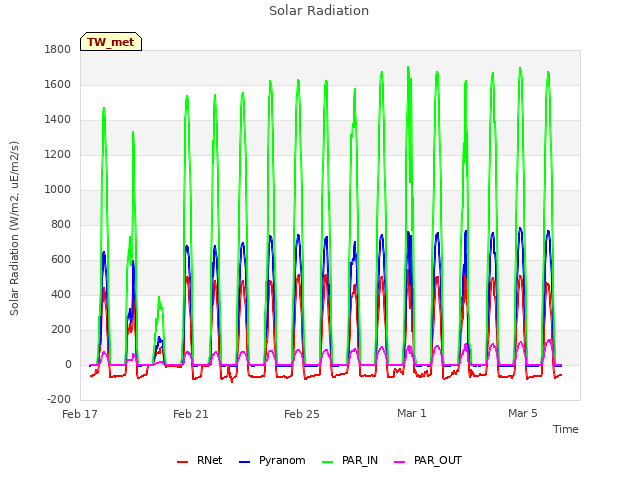The width and height of the screenshot is (640, 480).
Task: Click the RNet legend label
Action: tap(209, 460)
